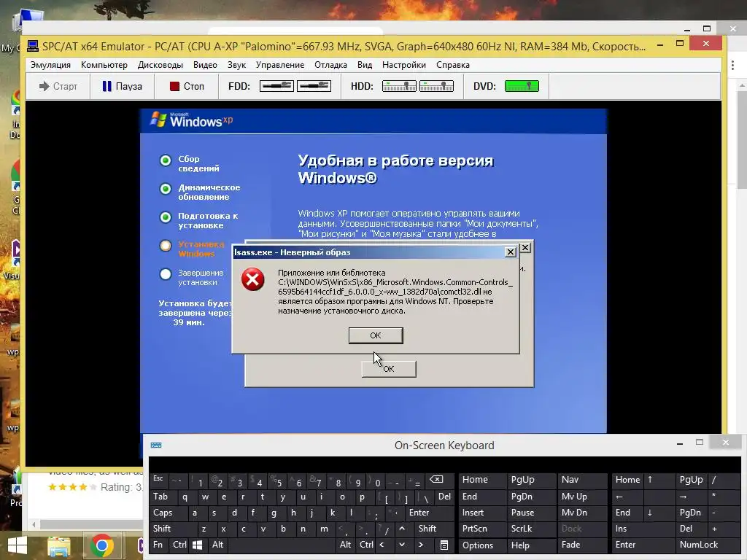The width and height of the screenshot is (747, 560).
Task: Close the background dialog behind lsass.exe
Action: (525, 248)
